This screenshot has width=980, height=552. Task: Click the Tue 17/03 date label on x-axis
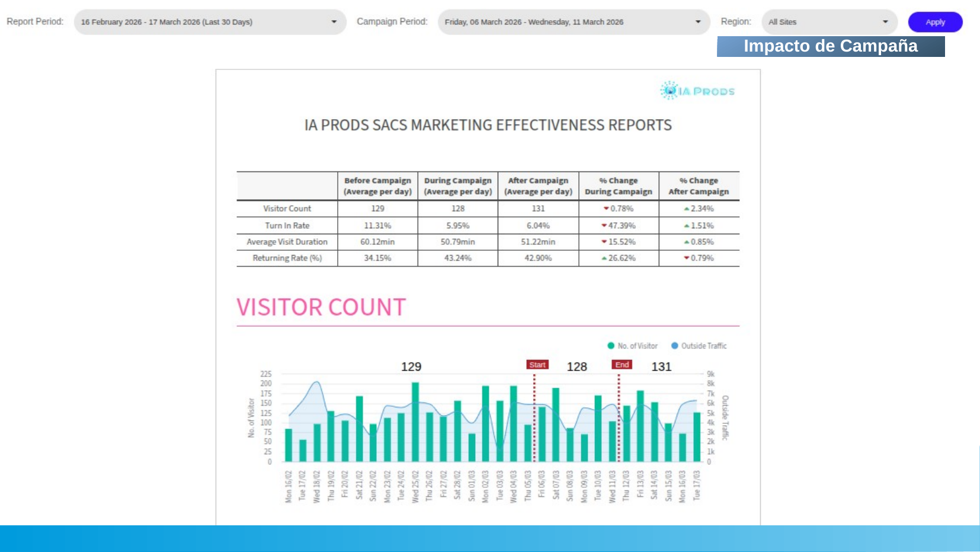tap(697, 486)
